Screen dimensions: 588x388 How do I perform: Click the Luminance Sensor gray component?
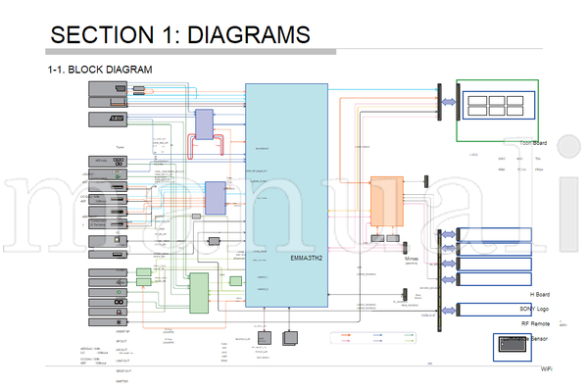[513, 344]
